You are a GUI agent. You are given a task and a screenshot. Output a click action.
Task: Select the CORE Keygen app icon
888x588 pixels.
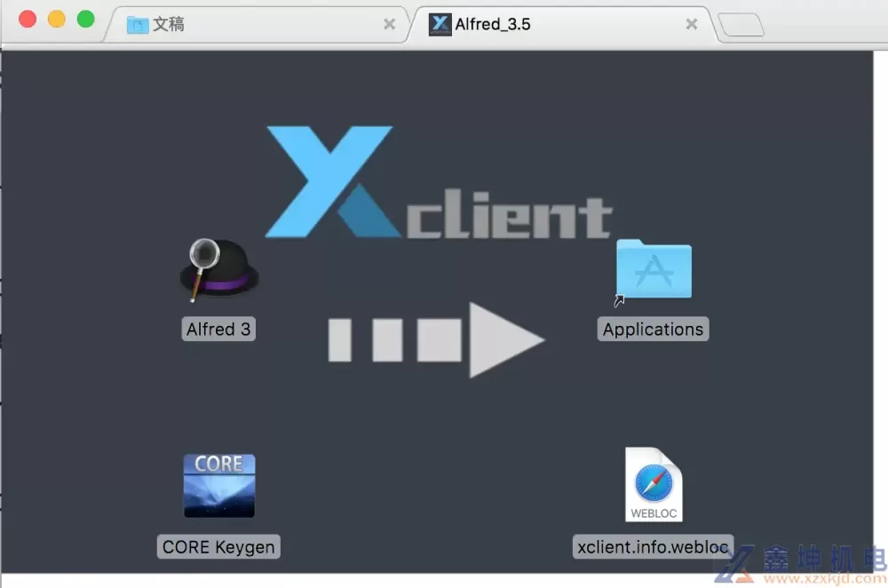coord(219,486)
